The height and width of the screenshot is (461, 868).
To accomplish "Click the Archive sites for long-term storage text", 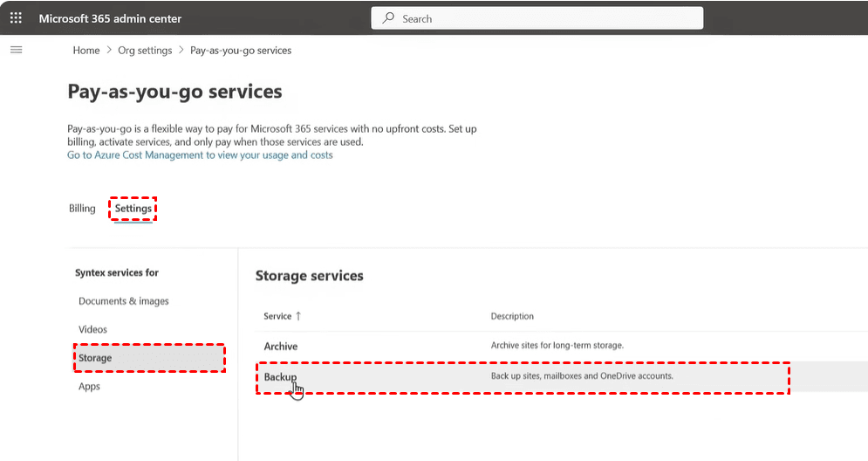I will (557, 346).
